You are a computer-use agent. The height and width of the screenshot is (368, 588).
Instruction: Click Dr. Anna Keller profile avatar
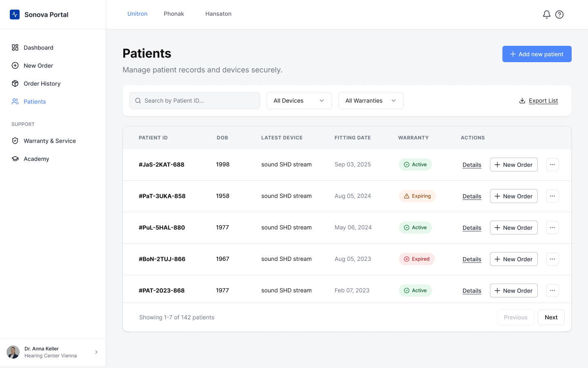pyautogui.click(x=13, y=352)
